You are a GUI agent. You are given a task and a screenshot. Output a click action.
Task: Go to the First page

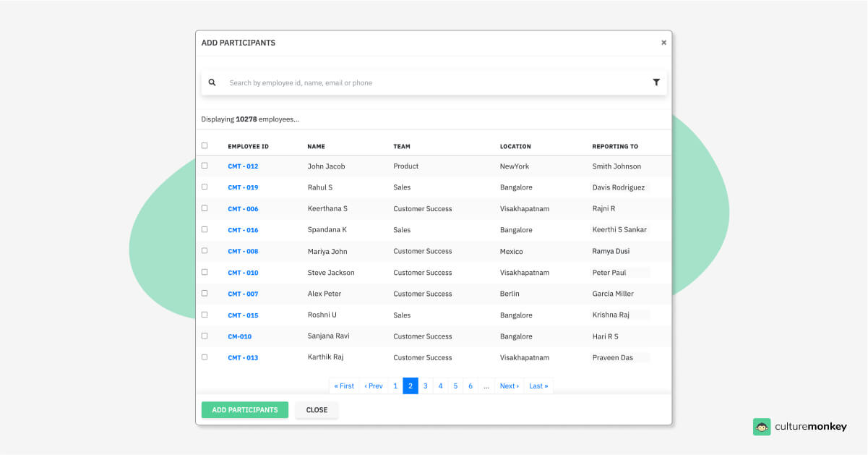[x=344, y=386]
